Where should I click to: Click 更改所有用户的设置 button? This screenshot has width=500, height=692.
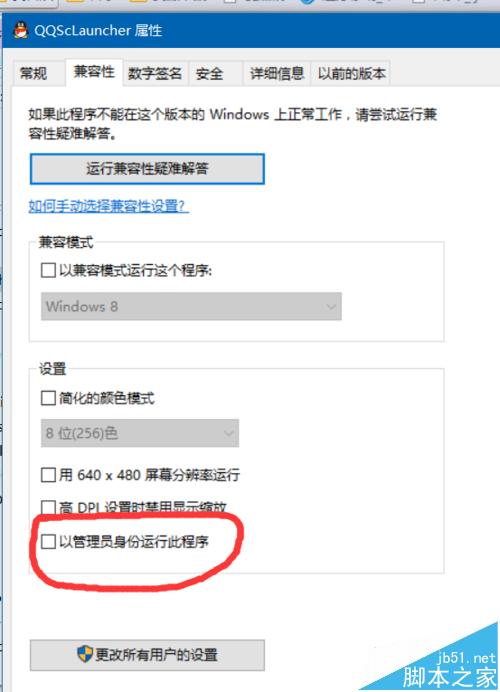point(147,654)
